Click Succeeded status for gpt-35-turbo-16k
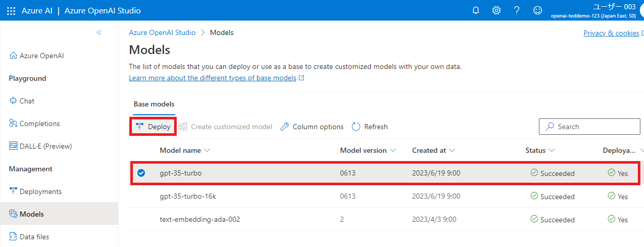Image resolution: width=644 pixels, height=247 pixels. 553,197
